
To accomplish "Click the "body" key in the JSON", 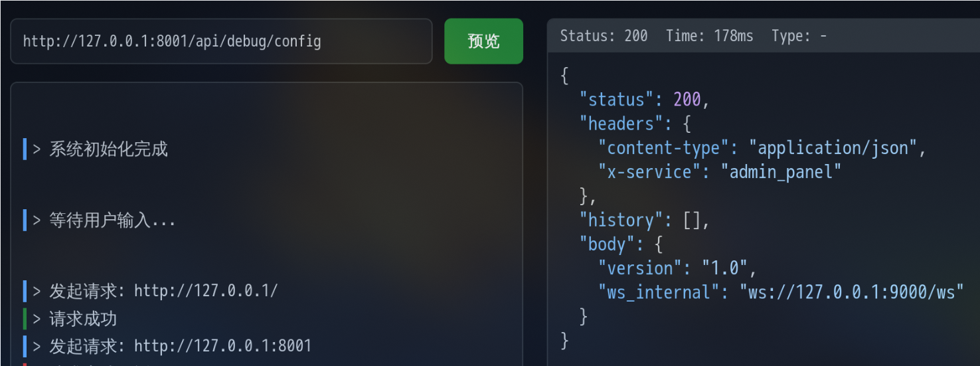I will point(608,244).
